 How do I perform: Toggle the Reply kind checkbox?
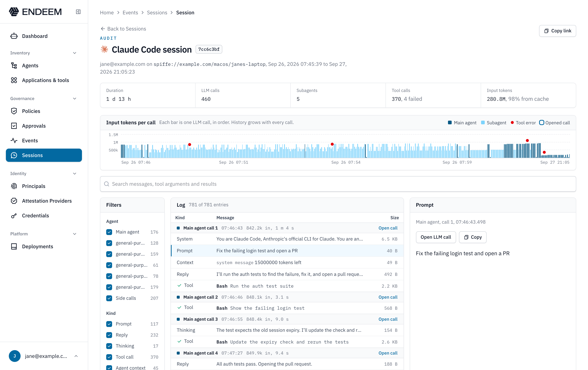coord(109,335)
